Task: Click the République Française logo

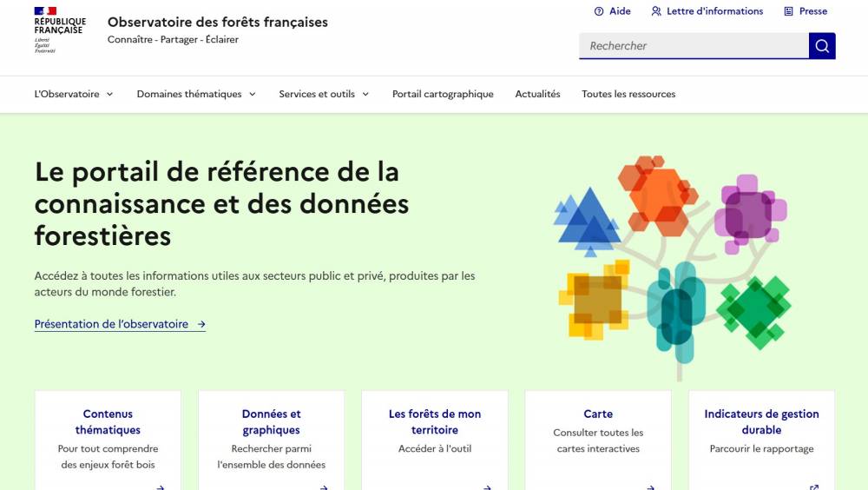Action: [x=60, y=30]
